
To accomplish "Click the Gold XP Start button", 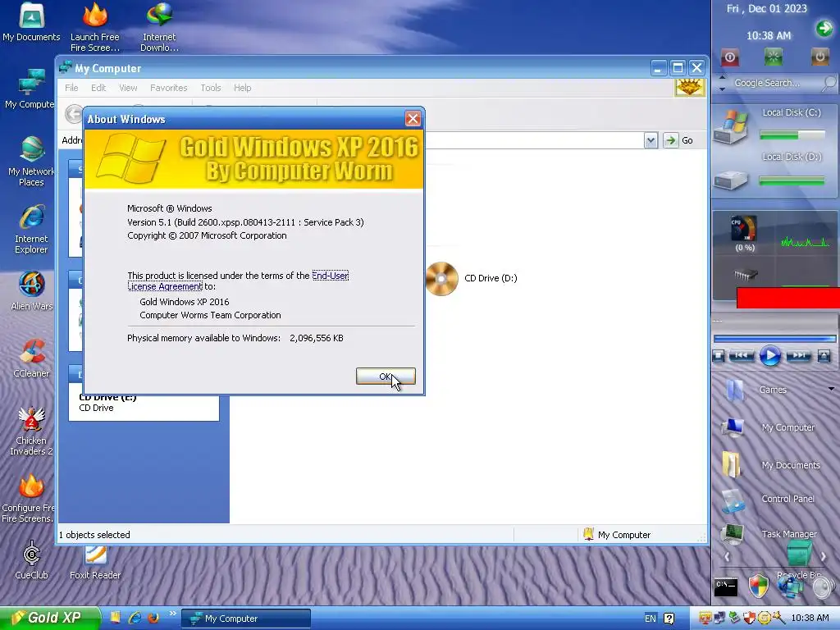I will (x=50, y=618).
